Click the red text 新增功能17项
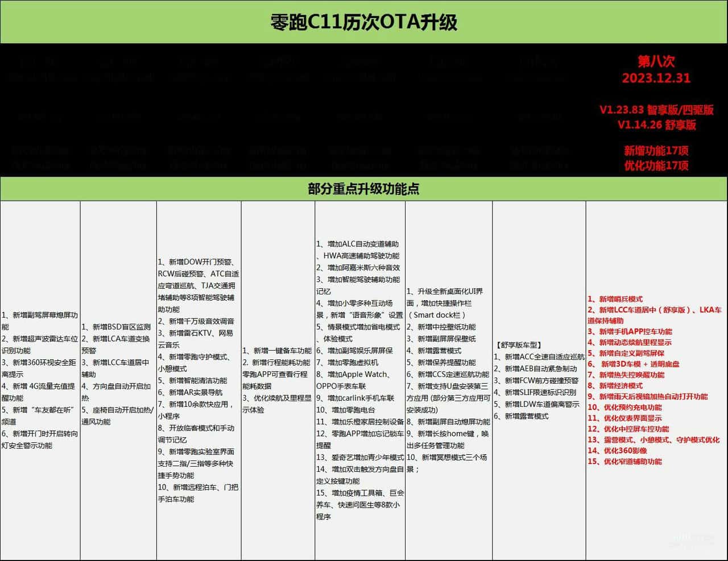Image resolution: width=728 pixels, height=561 pixels. tap(656, 151)
